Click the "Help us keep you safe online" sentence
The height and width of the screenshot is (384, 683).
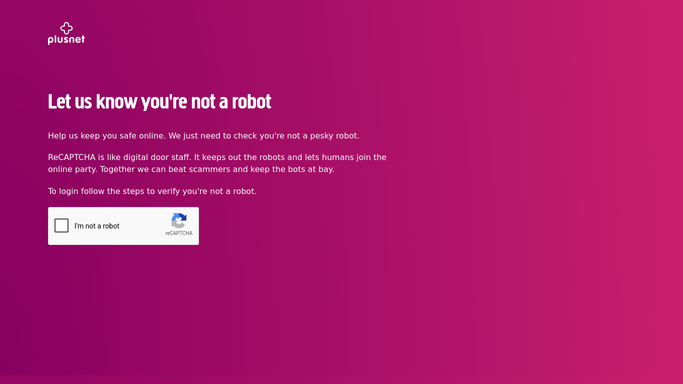(106, 136)
